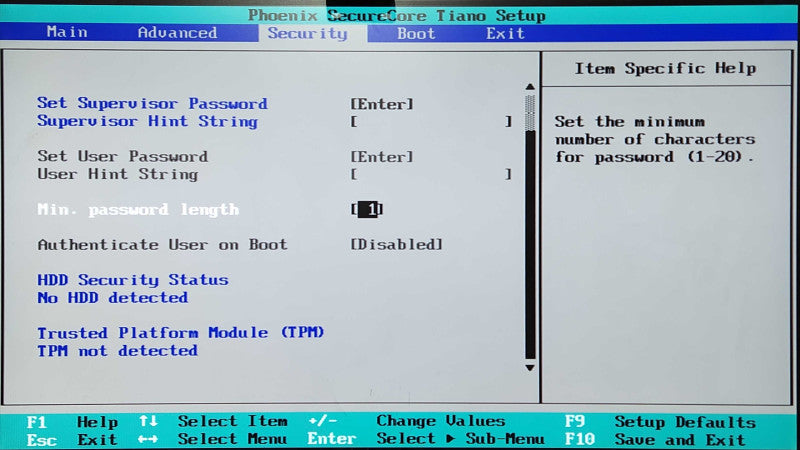Click Esc Exit legend entry
800x450 pixels.
tap(71, 440)
